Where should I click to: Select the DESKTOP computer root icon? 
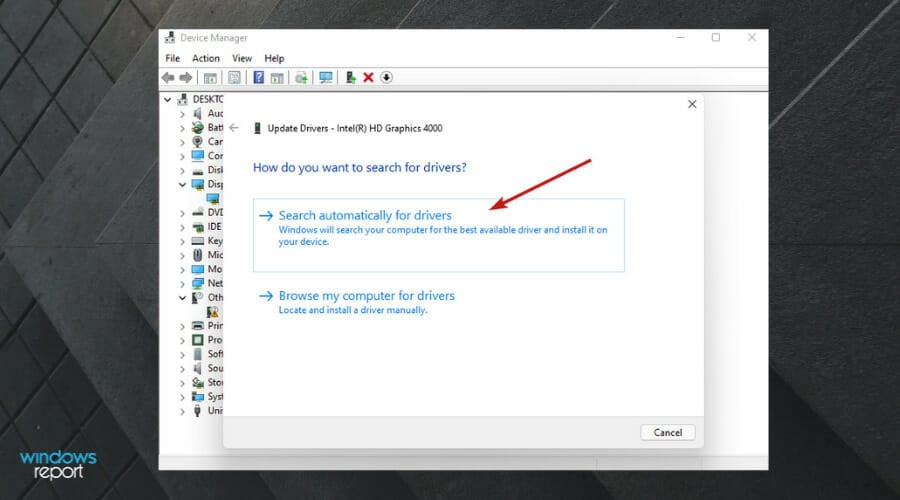tap(183, 99)
